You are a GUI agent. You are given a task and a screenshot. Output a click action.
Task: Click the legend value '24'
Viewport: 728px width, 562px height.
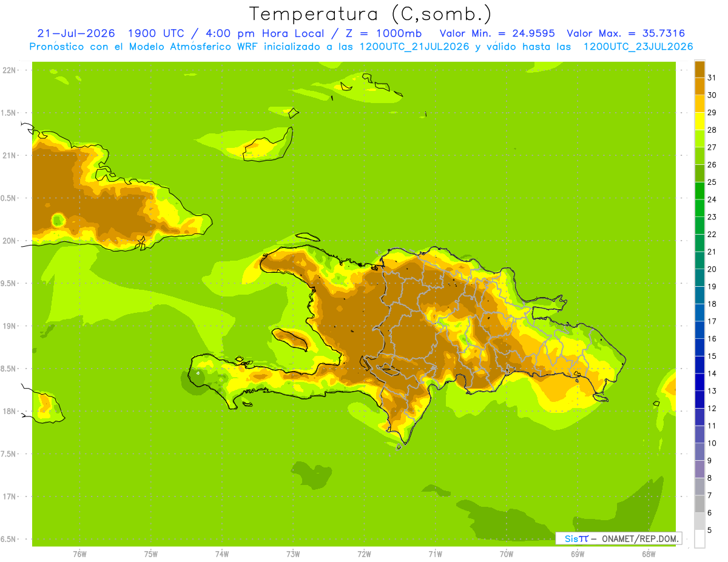[712, 199]
